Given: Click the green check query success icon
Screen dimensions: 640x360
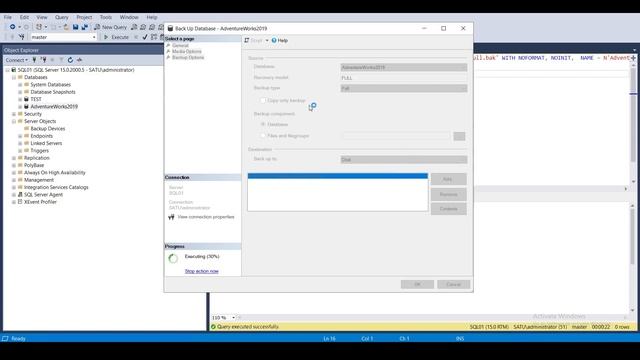Looking at the screenshot, I should click(x=213, y=327).
